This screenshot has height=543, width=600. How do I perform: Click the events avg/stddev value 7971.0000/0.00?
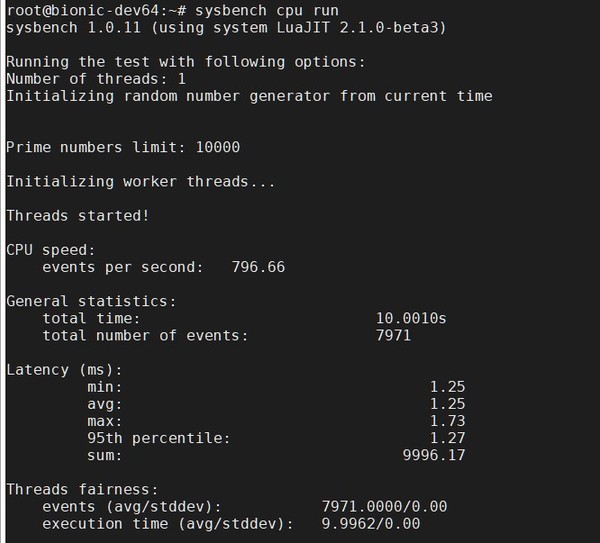[384, 507]
